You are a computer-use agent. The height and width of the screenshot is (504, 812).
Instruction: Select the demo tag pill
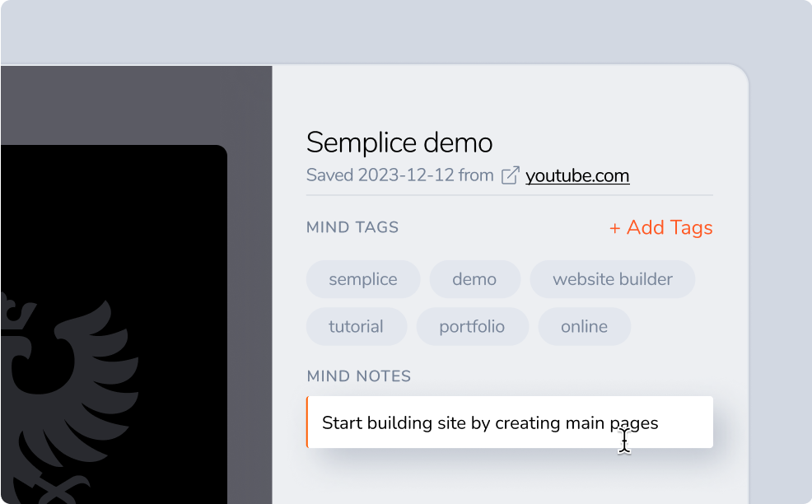tap(474, 279)
